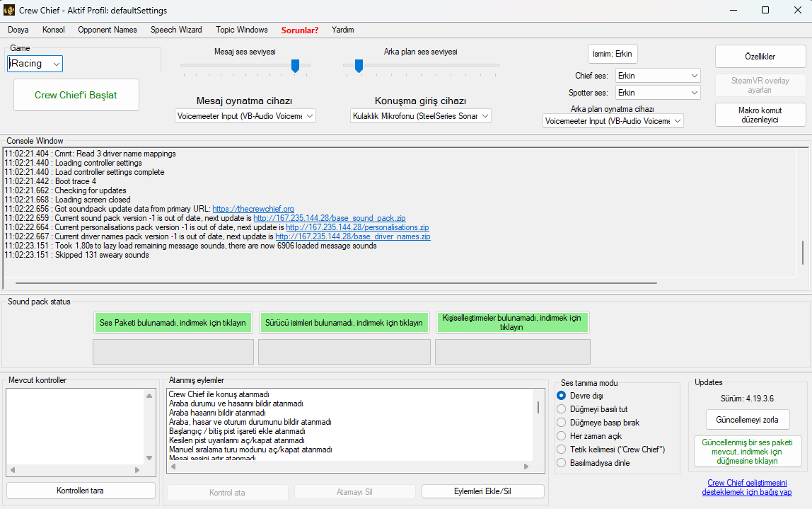
Task: Click the Güncellemeyi zorla button
Action: (747, 420)
